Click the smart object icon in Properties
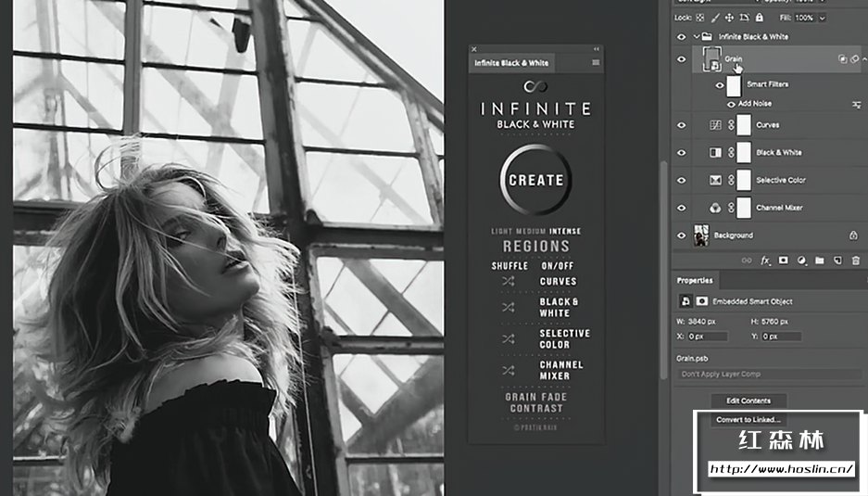This screenshot has width=868, height=496. click(686, 301)
